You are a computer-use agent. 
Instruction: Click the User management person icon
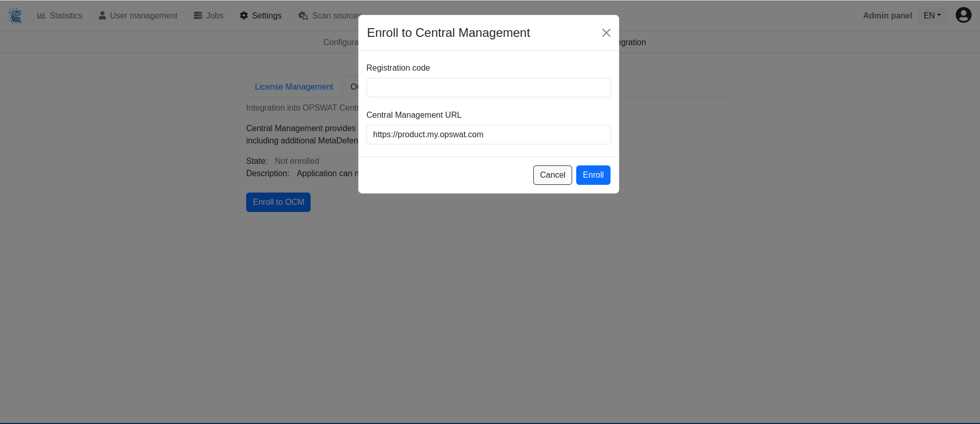pyautogui.click(x=102, y=15)
